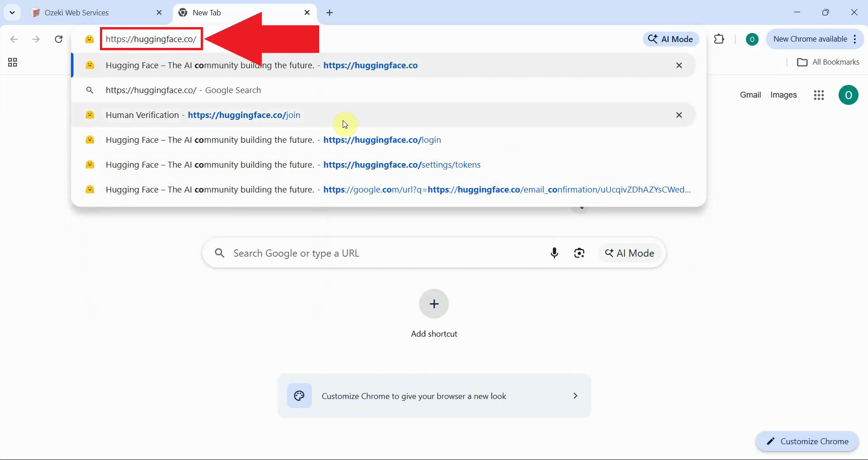Image resolution: width=868 pixels, height=460 pixels.
Task: Remove the Human Verification suggestion
Action: (x=679, y=115)
